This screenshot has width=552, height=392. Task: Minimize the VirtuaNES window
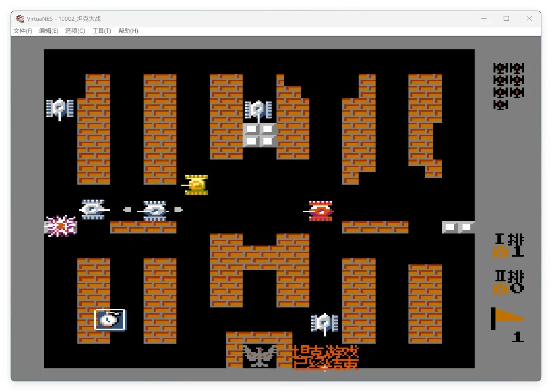(484, 18)
